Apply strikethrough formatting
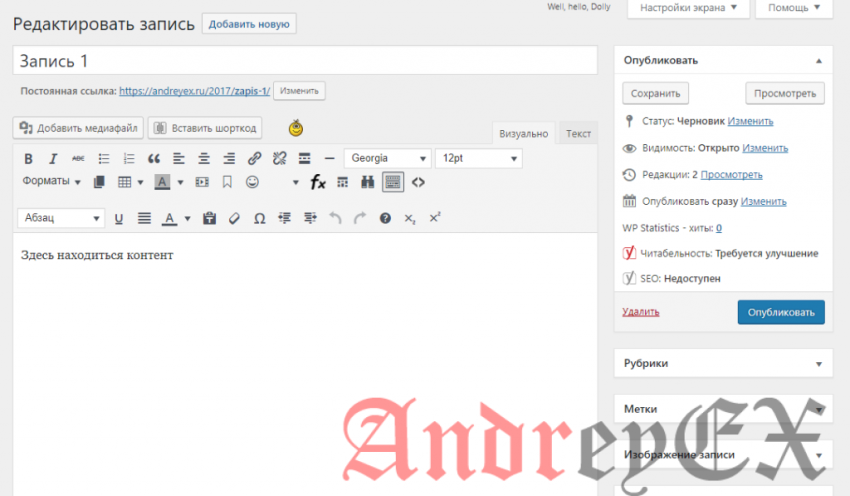The width and height of the screenshot is (850, 496). point(78,158)
